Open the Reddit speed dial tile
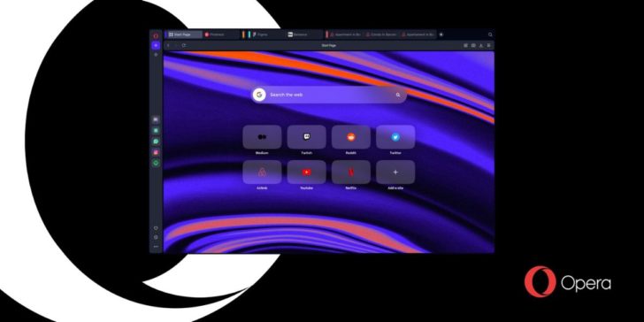644x322 pixels. click(350, 137)
